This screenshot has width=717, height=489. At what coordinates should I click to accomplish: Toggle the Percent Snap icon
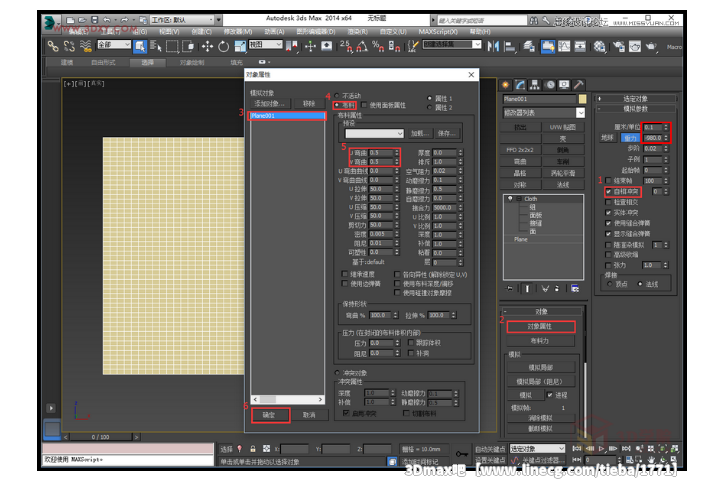pos(378,46)
